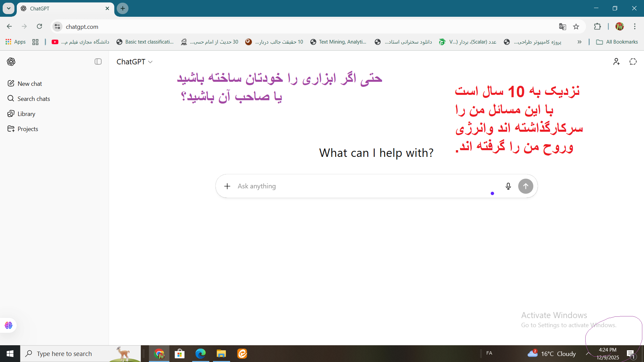The width and height of the screenshot is (644, 362).
Task: Open the site information control beside URL
Action: tap(57, 27)
